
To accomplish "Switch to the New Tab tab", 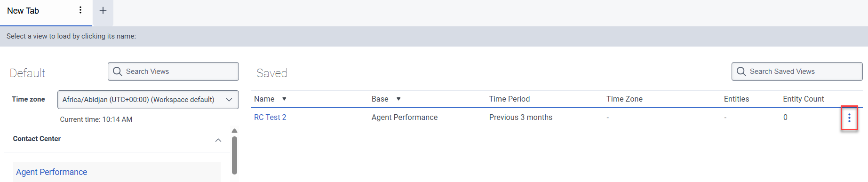I will (x=23, y=10).
